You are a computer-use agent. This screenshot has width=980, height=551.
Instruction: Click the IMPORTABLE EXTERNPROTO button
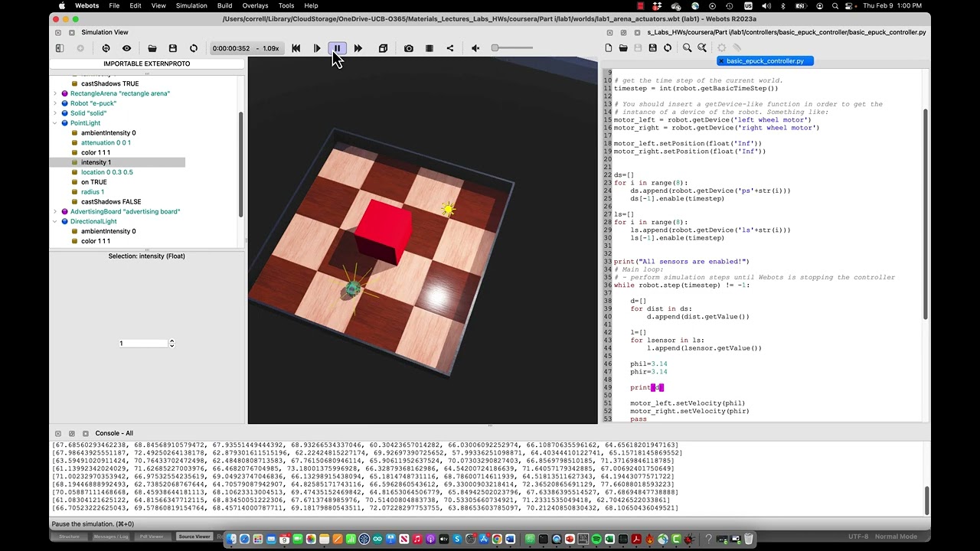pyautogui.click(x=147, y=64)
